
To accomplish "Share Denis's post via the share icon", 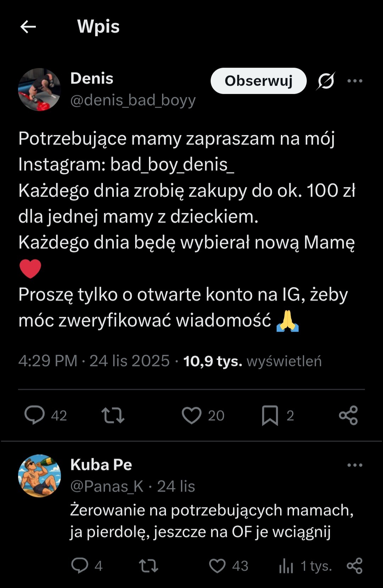I will tap(348, 415).
